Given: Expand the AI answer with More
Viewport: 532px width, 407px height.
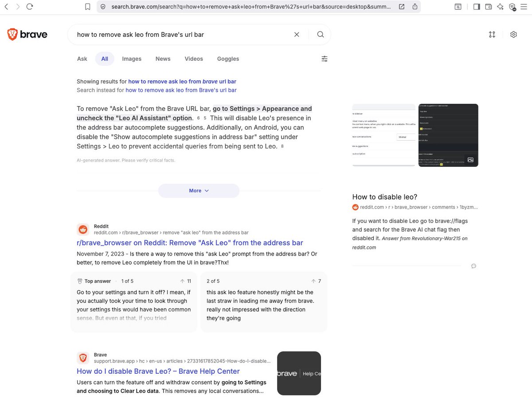Looking at the screenshot, I should (199, 191).
